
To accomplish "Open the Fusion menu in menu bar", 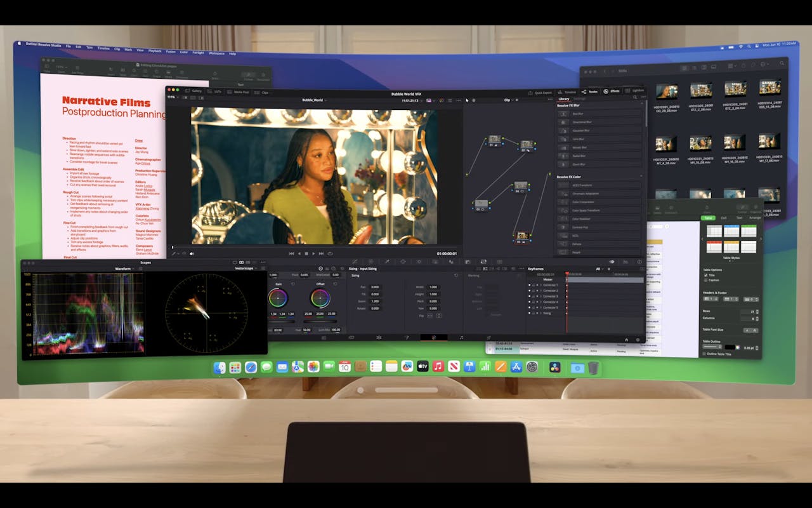I will pos(171,51).
